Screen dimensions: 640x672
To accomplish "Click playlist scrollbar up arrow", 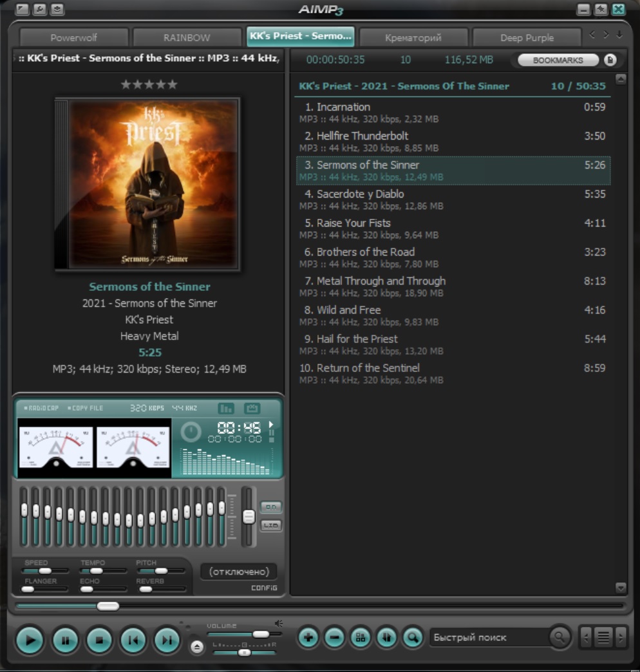I will (x=621, y=79).
